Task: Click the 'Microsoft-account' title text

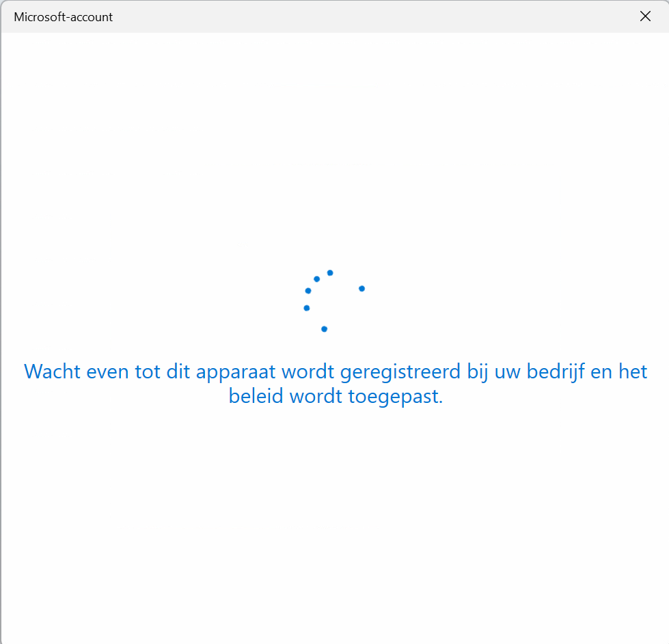Action: [63, 17]
